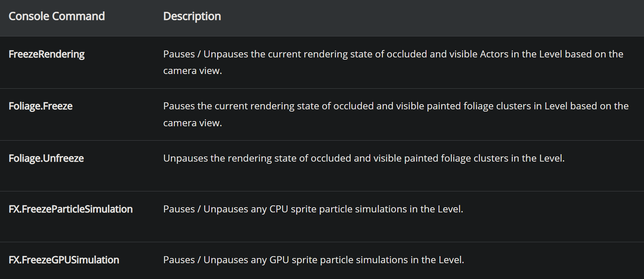
Task: Click the Foliage.Unfreeze description text
Action: [364, 158]
